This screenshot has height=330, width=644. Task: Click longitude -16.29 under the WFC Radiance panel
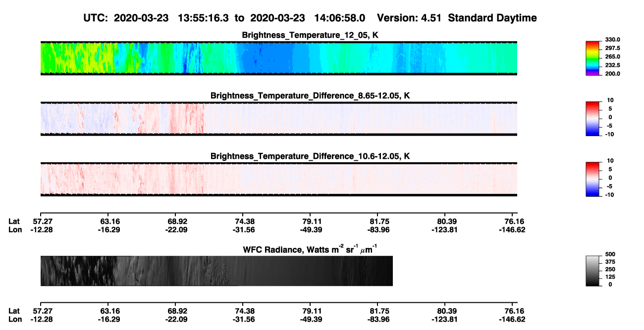point(109,320)
